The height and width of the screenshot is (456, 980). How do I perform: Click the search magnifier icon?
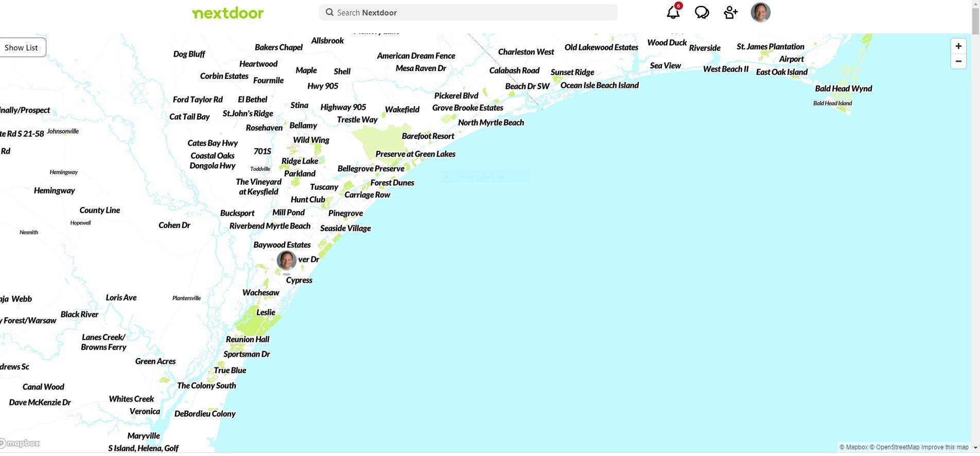pos(329,12)
